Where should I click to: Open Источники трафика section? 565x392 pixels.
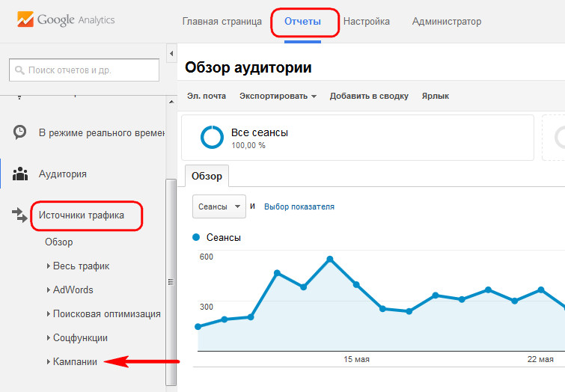pyautogui.click(x=82, y=215)
